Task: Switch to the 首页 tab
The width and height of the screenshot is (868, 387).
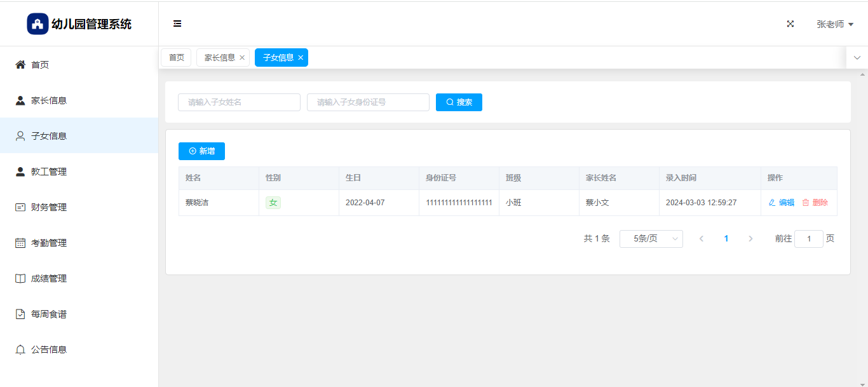Action: 176,58
